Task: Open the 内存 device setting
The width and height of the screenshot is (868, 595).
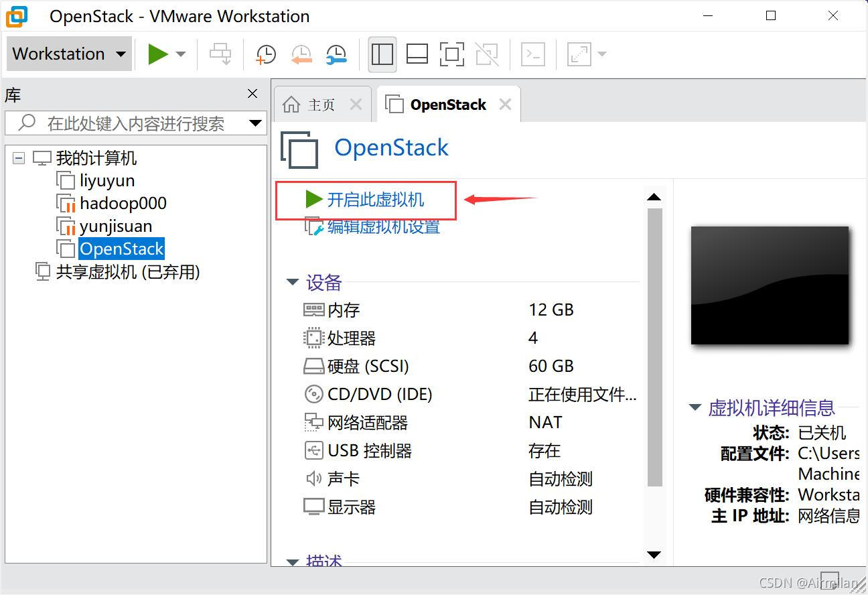Action: (344, 310)
